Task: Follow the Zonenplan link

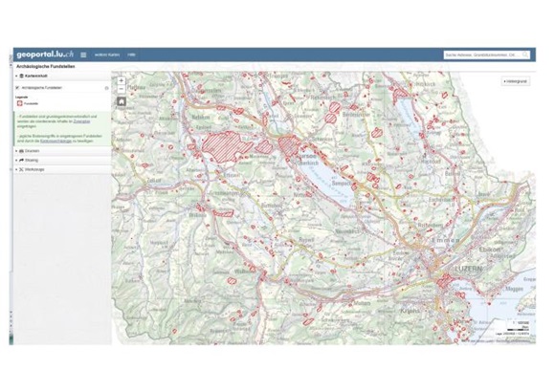Action: pyautogui.click(x=81, y=121)
